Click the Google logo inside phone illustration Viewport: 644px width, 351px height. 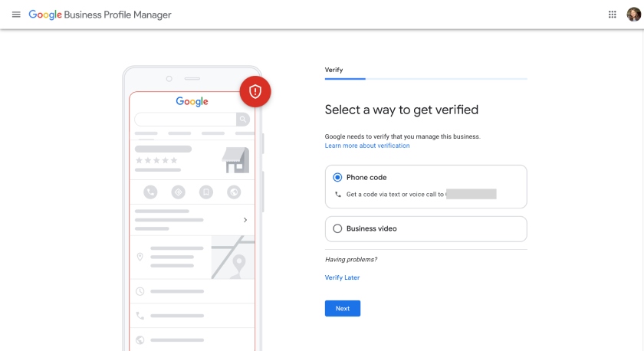click(x=192, y=102)
